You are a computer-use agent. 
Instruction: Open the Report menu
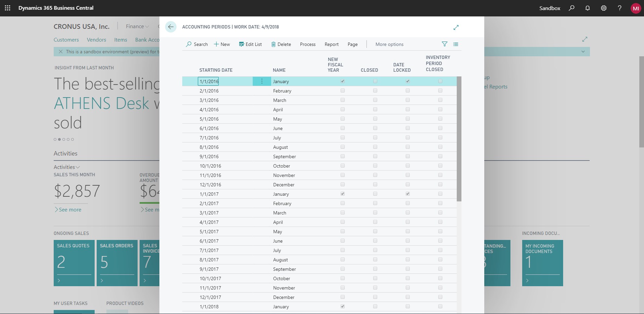tap(332, 44)
